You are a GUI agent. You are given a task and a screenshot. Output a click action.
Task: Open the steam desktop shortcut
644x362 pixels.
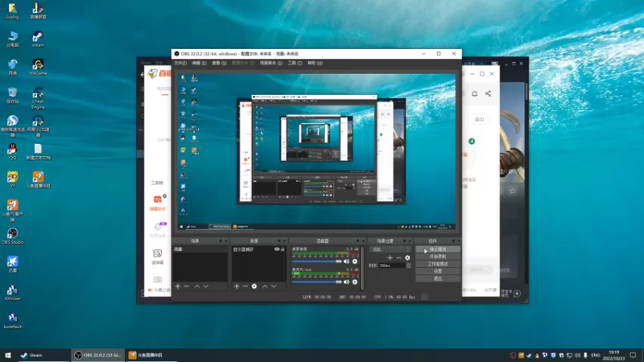(38, 39)
